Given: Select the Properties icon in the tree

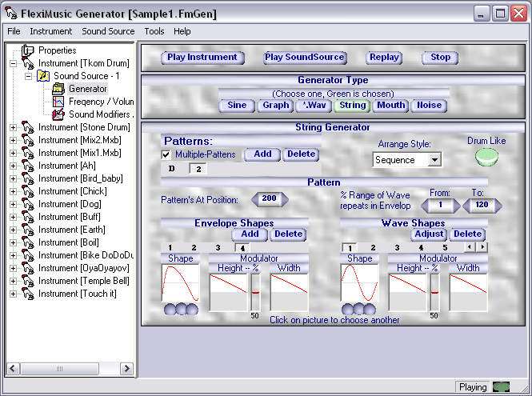Looking at the screenshot, I should click(27, 50).
